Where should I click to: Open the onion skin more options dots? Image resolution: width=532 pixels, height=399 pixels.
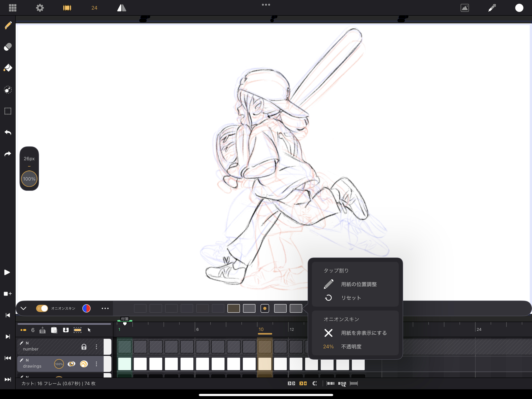click(x=105, y=308)
